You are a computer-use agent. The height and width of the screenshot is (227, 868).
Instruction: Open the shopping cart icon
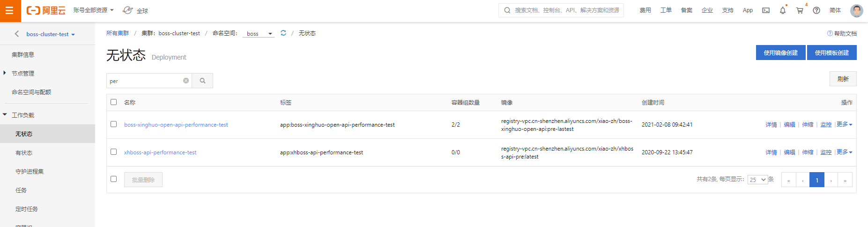pos(800,10)
